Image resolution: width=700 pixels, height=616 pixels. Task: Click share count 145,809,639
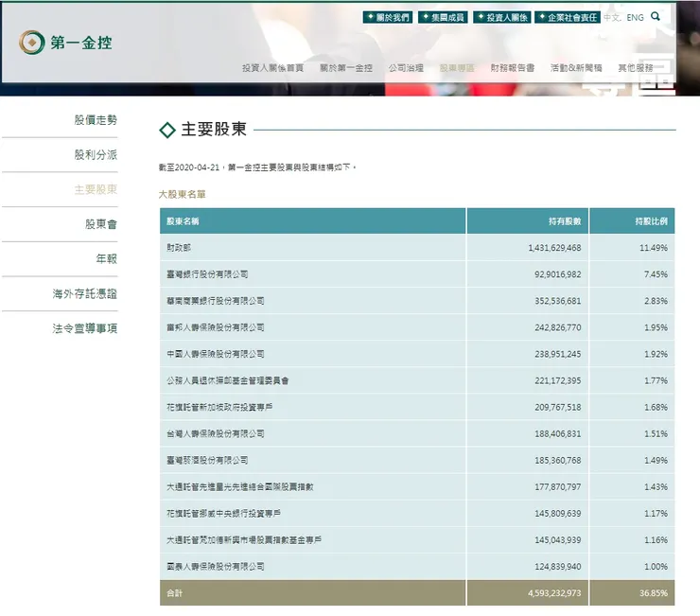coord(558,513)
